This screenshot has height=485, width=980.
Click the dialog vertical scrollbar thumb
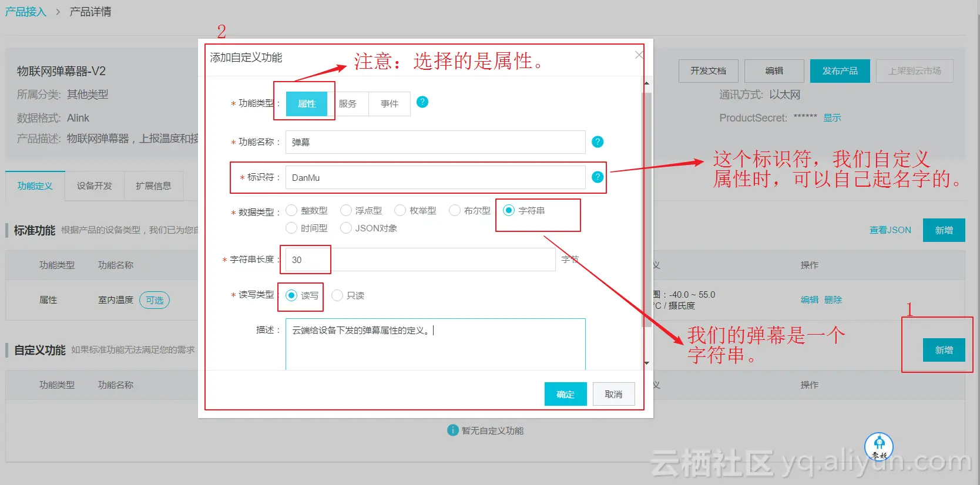click(646, 209)
